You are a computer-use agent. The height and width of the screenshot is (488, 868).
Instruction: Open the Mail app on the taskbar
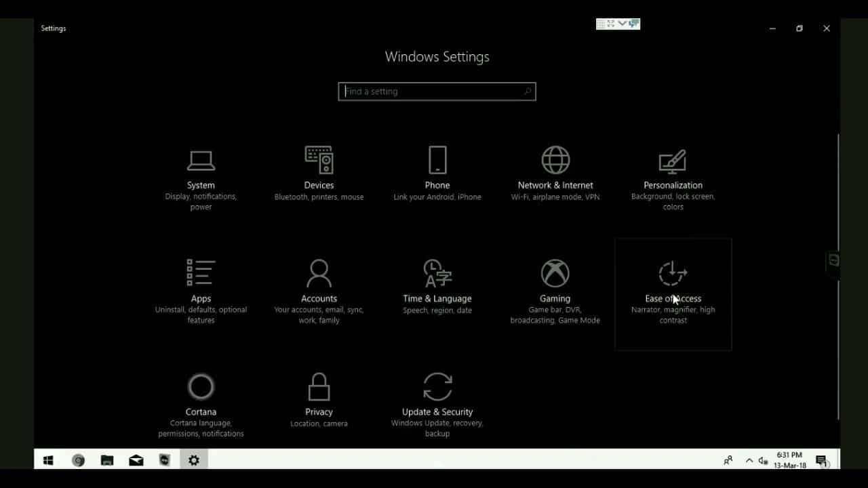(136, 461)
